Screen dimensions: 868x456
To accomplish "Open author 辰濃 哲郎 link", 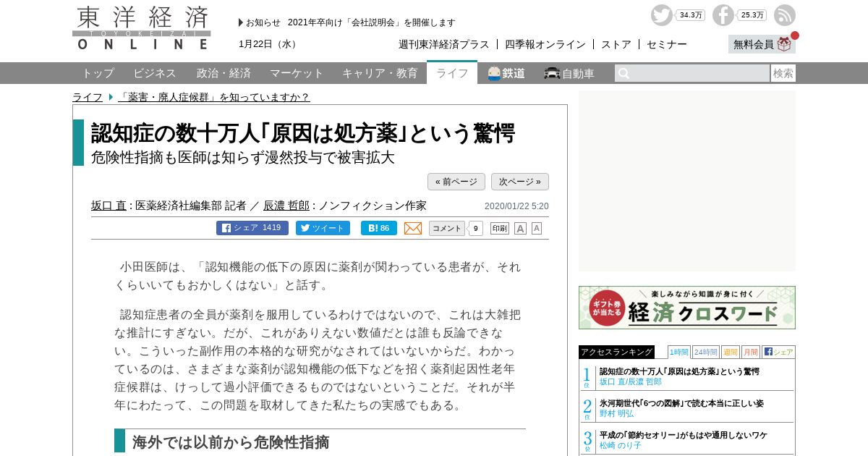I will (x=286, y=206).
